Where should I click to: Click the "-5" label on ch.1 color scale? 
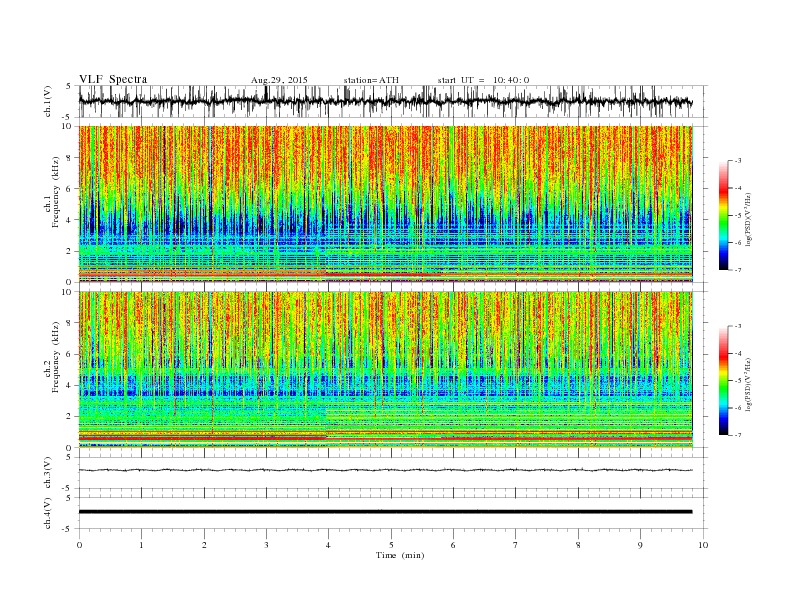737,216
